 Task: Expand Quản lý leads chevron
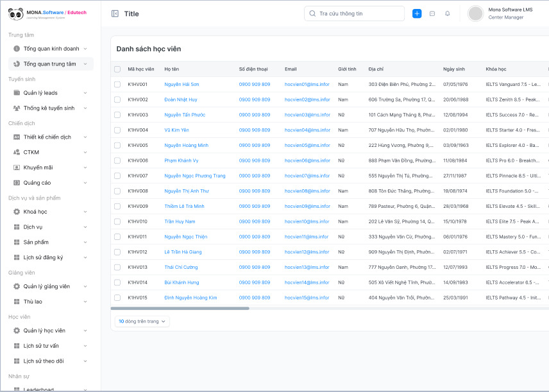(85, 93)
